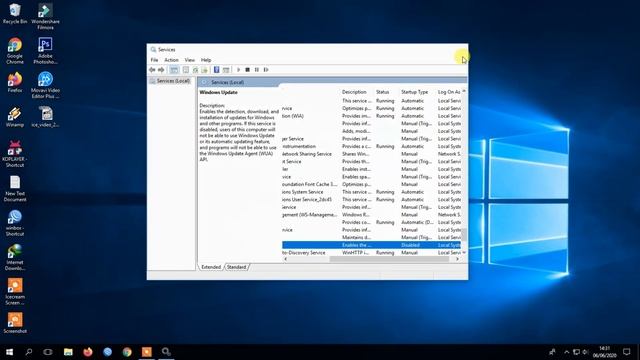This screenshot has width=640, height=360.
Task: Open winbox shortcut on desktop
Action: click(x=15, y=223)
